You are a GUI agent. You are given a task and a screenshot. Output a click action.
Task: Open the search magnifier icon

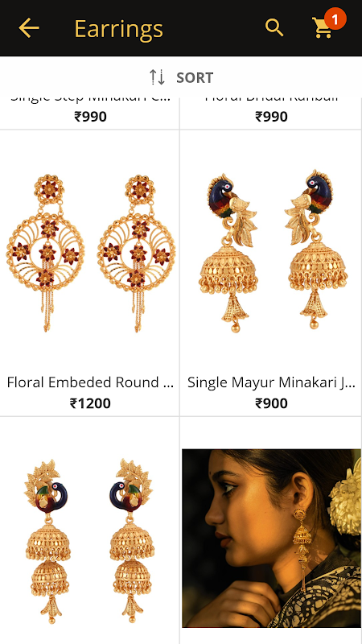pos(274,27)
